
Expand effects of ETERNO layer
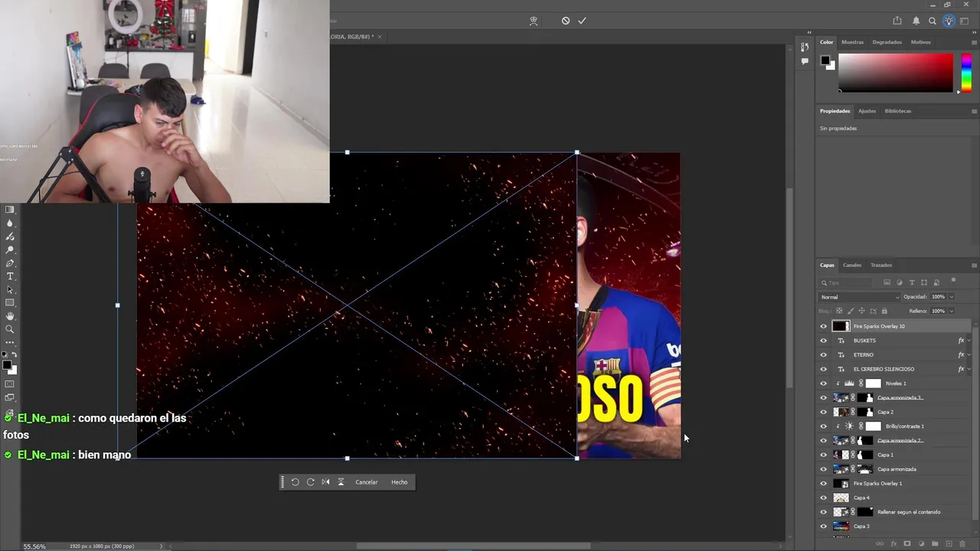969,354
